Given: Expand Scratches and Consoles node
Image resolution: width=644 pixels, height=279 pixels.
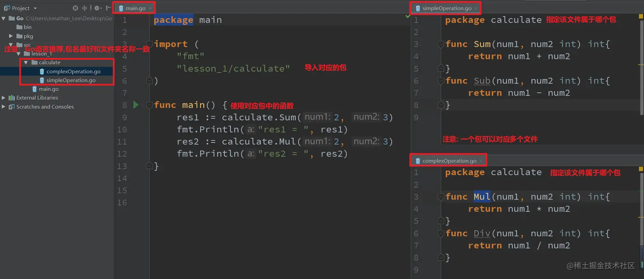Looking at the screenshot, I should click(4, 107).
